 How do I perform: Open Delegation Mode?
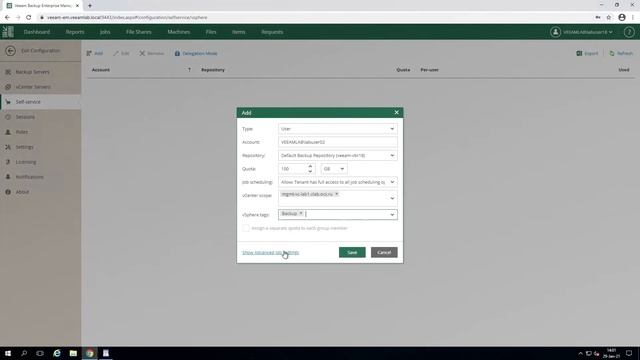click(x=196, y=53)
